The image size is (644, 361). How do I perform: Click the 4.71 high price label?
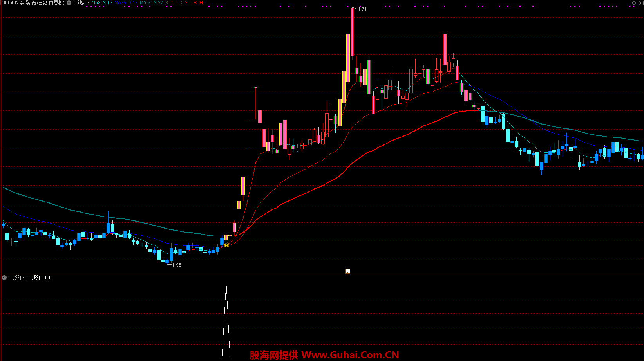[x=362, y=9]
